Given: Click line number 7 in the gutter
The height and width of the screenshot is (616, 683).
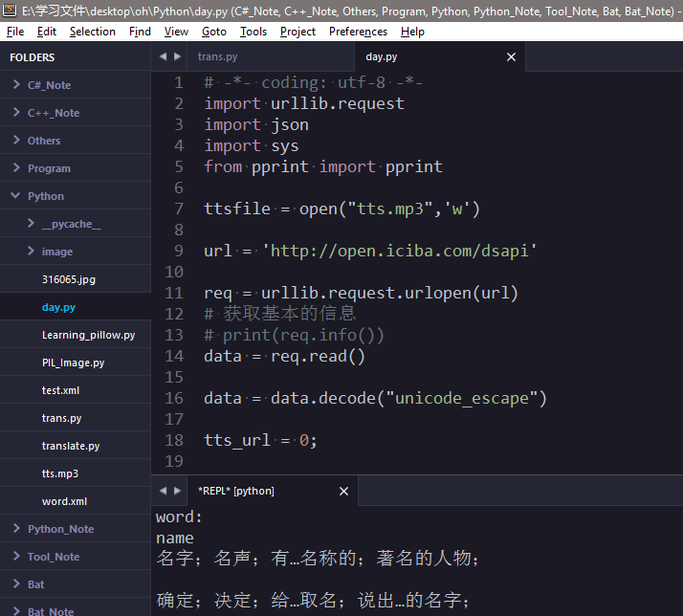Looking at the screenshot, I should coord(179,209).
